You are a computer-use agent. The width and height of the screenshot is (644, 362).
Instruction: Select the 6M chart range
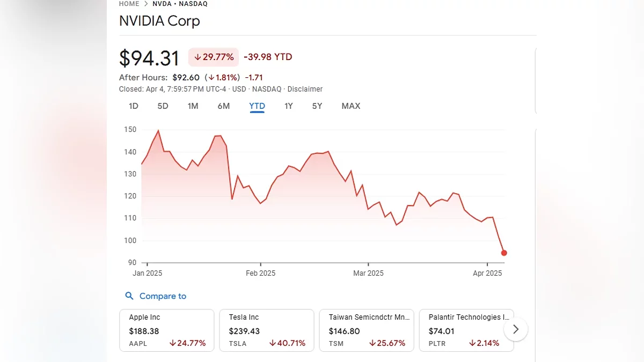click(x=224, y=106)
